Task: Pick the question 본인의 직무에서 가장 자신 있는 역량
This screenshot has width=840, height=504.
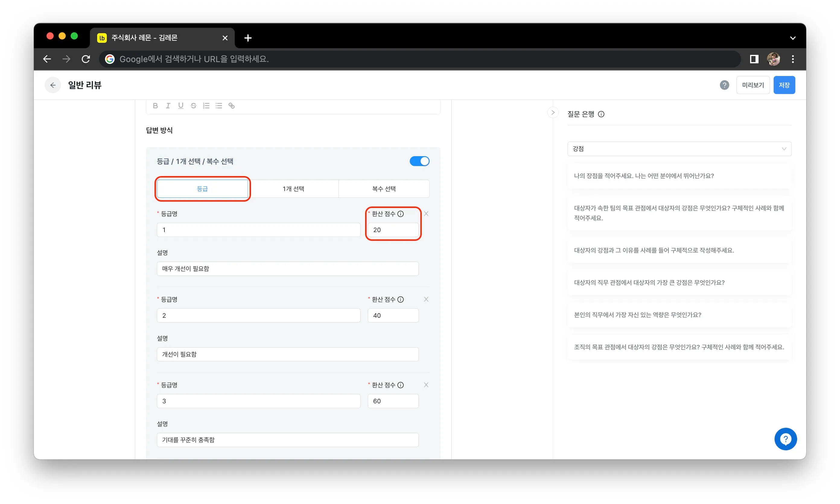Action: 679,315
